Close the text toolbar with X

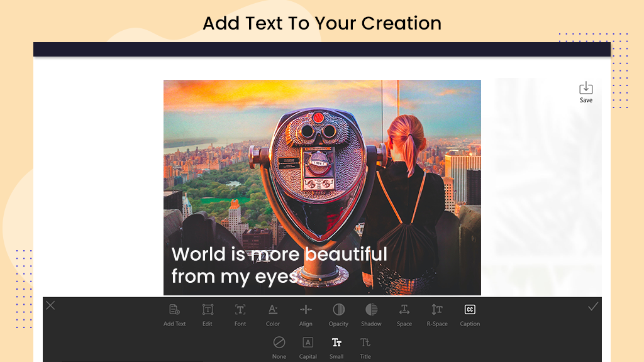pyautogui.click(x=50, y=305)
